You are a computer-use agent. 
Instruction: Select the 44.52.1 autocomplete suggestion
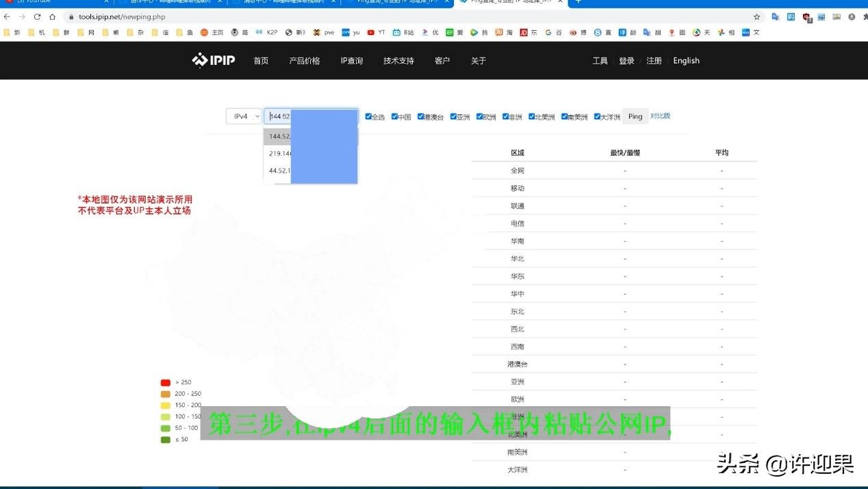[310, 171]
